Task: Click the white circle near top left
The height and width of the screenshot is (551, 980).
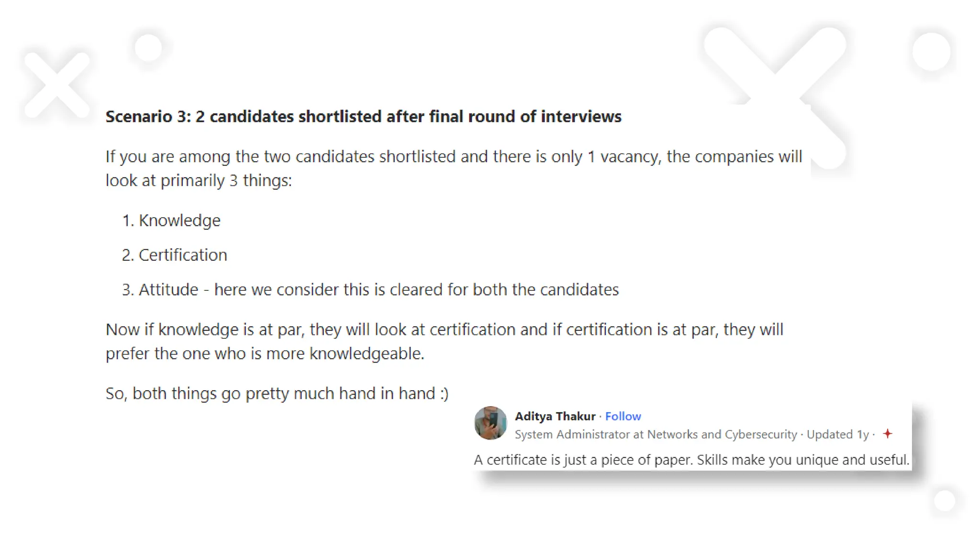Action: point(148,48)
